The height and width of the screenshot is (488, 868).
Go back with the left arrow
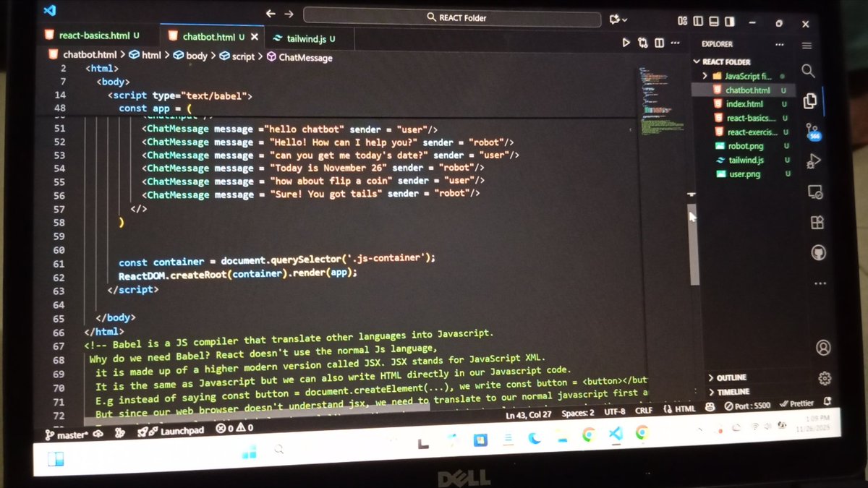pyautogui.click(x=271, y=14)
